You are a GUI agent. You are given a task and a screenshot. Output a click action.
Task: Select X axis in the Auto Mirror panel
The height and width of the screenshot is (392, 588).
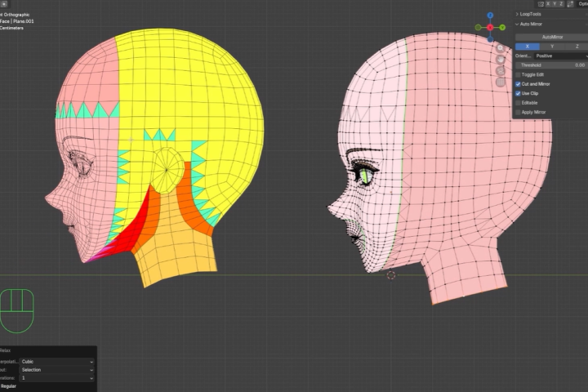(528, 46)
